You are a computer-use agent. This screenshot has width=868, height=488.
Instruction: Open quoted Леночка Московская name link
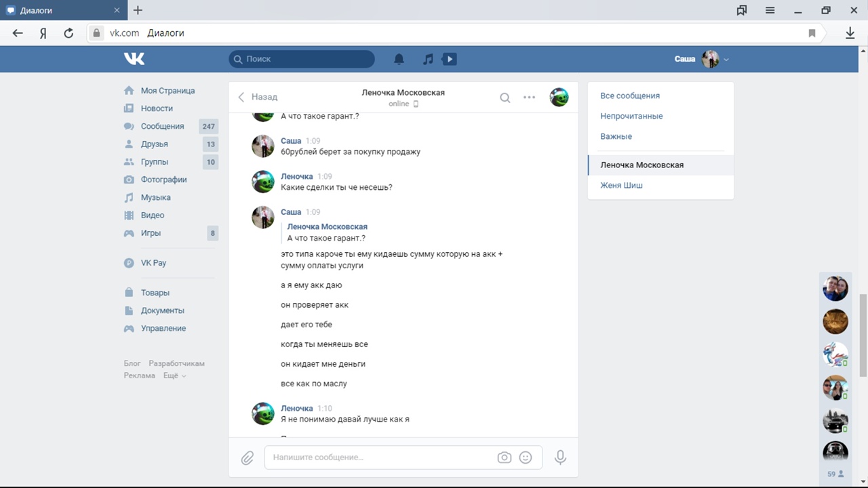click(327, 226)
